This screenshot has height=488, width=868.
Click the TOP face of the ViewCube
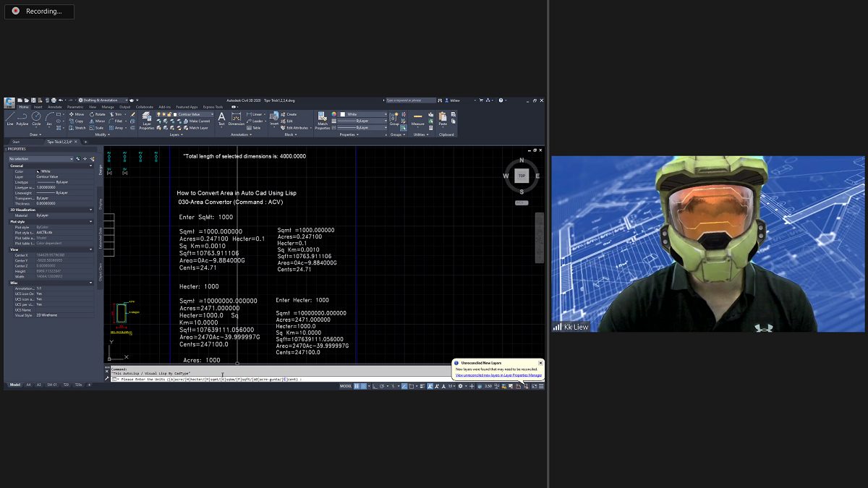click(x=522, y=176)
